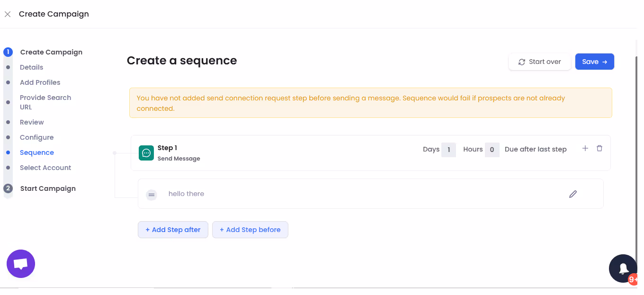
Task: Click the Start over refresh icon
Action: click(x=521, y=62)
